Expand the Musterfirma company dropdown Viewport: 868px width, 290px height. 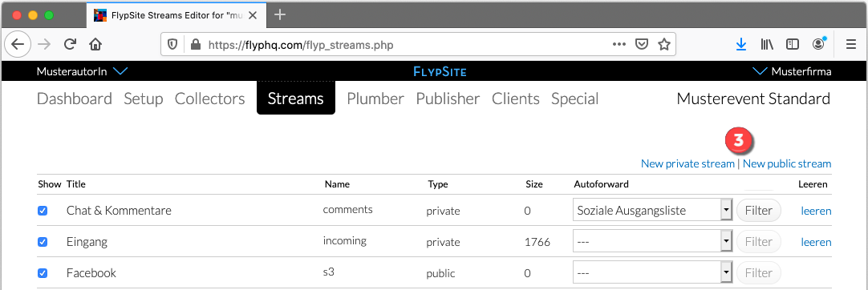793,71
